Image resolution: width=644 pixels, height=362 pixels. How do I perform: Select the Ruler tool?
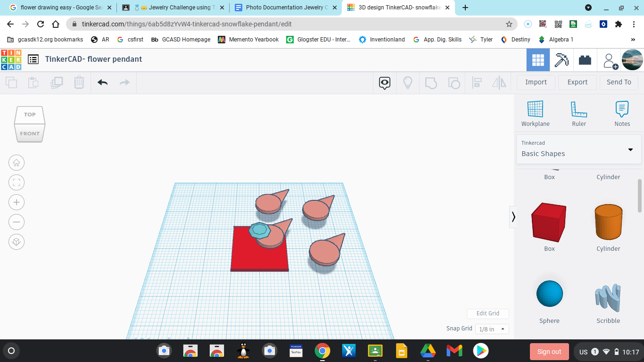579,114
